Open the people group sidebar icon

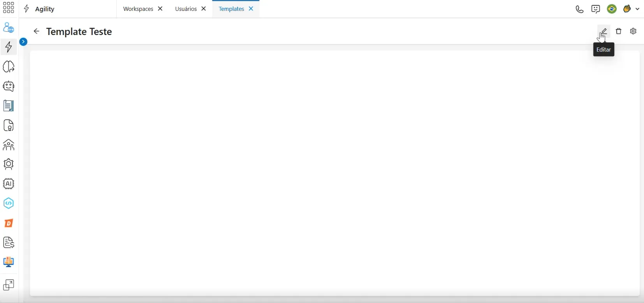coord(9,145)
